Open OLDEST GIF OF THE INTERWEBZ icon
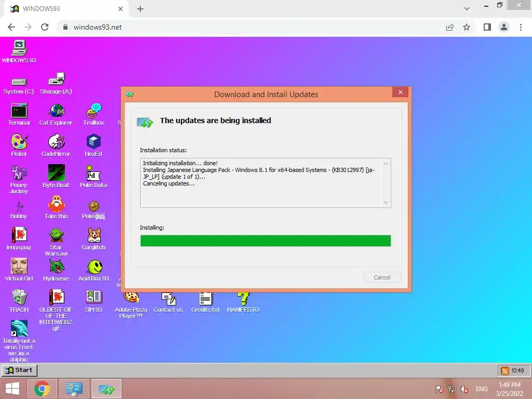Image resolution: width=532 pixels, height=399 pixels. click(x=56, y=310)
